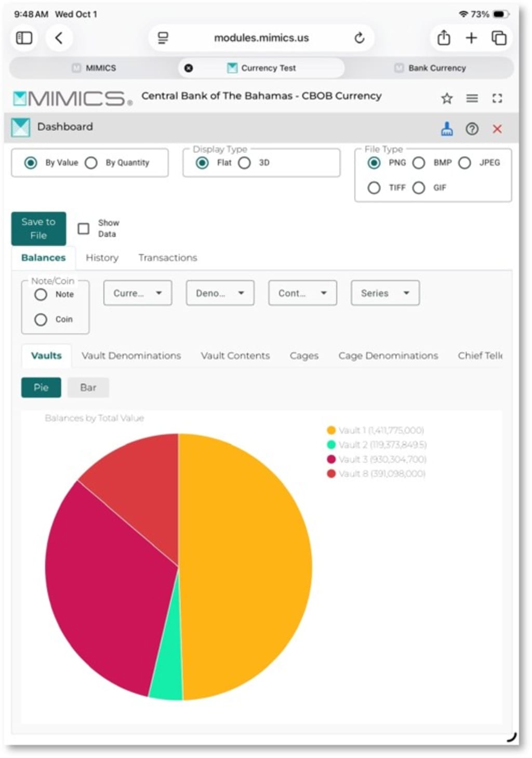This screenshot has width=532, height=758.
Task: Go back with the browser back arrow
Action: [x=59, y=38]
